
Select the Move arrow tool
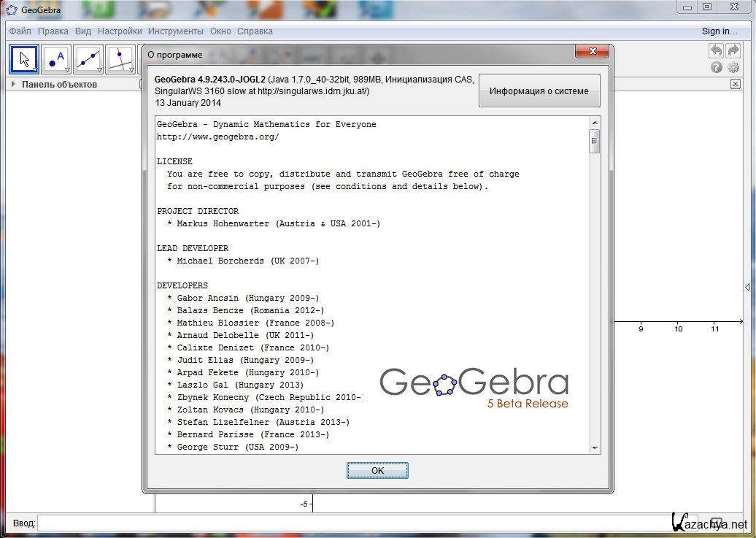pyautogui.click(x=24, y=59)
